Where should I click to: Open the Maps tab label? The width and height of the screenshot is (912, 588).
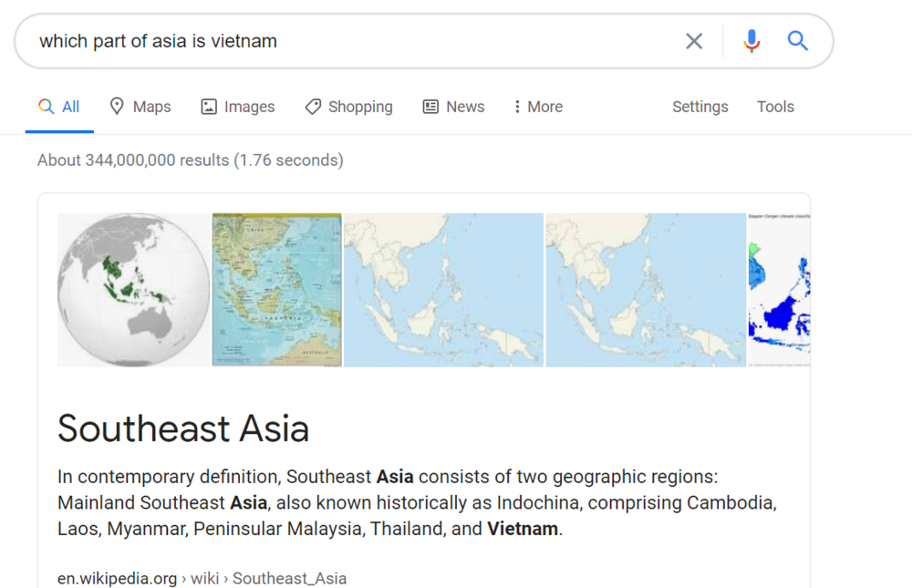(x=151, y=107)
